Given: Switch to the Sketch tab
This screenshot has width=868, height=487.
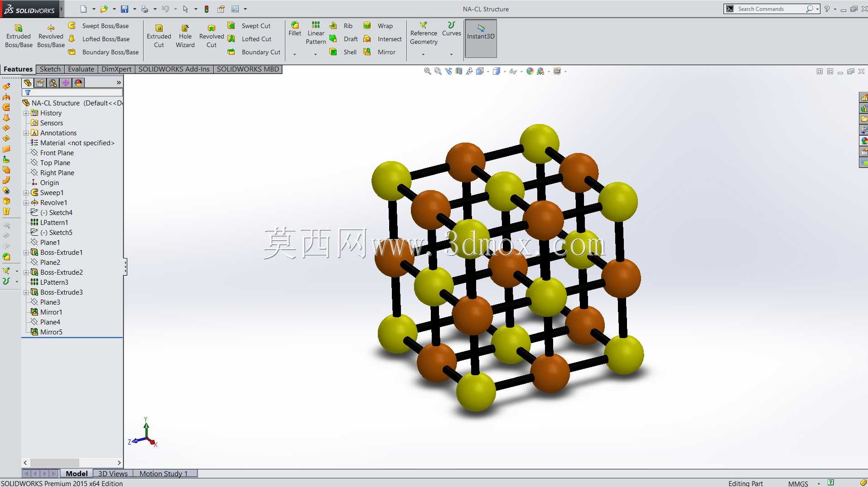Looking at the screenshot, I should [x=50, y=69].
